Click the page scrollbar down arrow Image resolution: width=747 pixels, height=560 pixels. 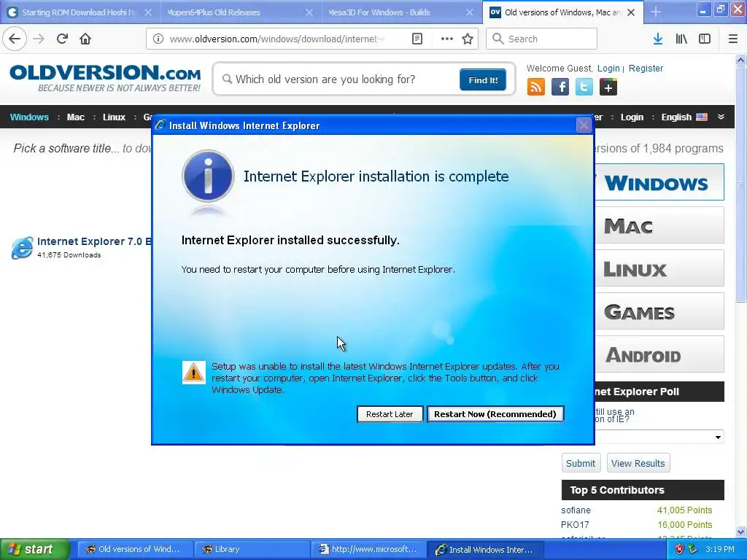tap(741, 532)
